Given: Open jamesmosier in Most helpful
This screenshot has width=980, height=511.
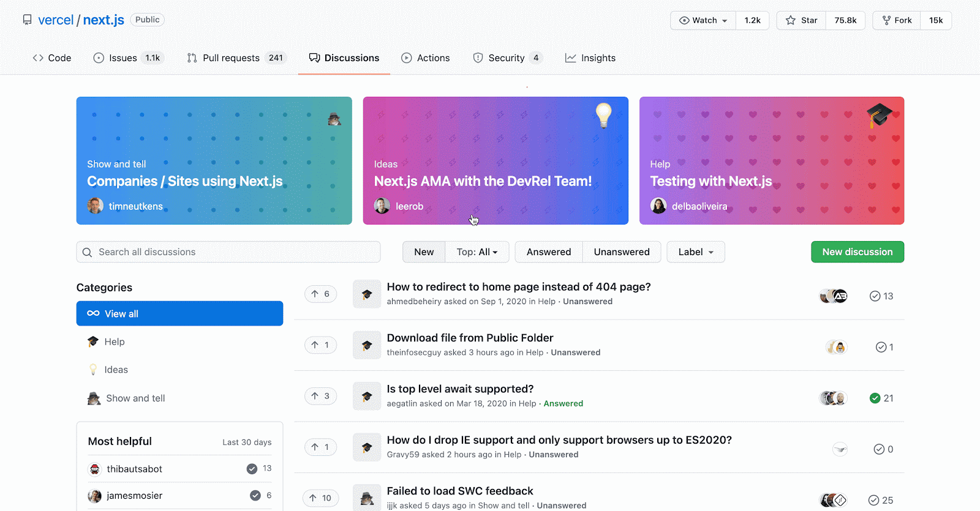Looking at the screenshot, I should [134, 496].
